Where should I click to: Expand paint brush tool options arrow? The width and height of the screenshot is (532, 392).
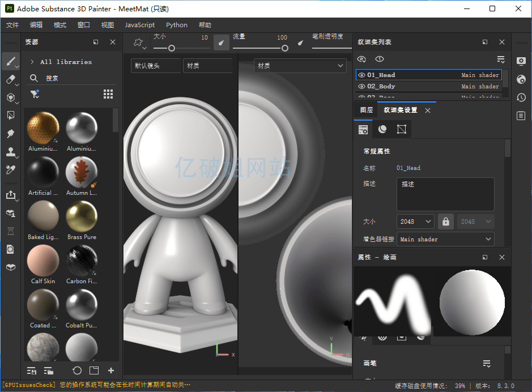[18, 66]
